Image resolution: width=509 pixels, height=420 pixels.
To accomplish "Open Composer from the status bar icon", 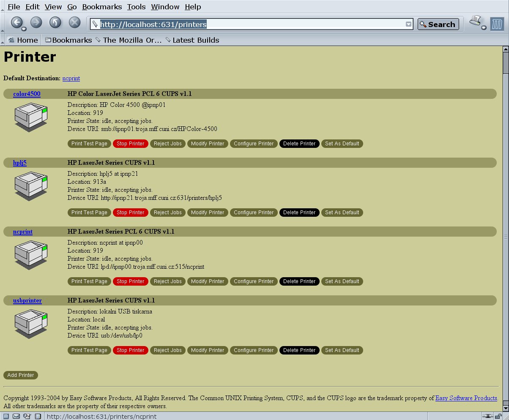I will click(x=27, y=416).
